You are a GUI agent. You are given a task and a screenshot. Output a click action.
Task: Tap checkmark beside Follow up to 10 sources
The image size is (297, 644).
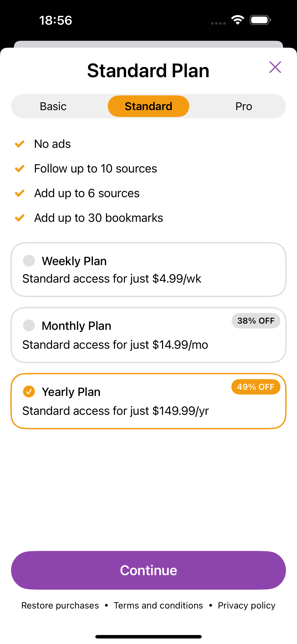click(x=20, y=169)
